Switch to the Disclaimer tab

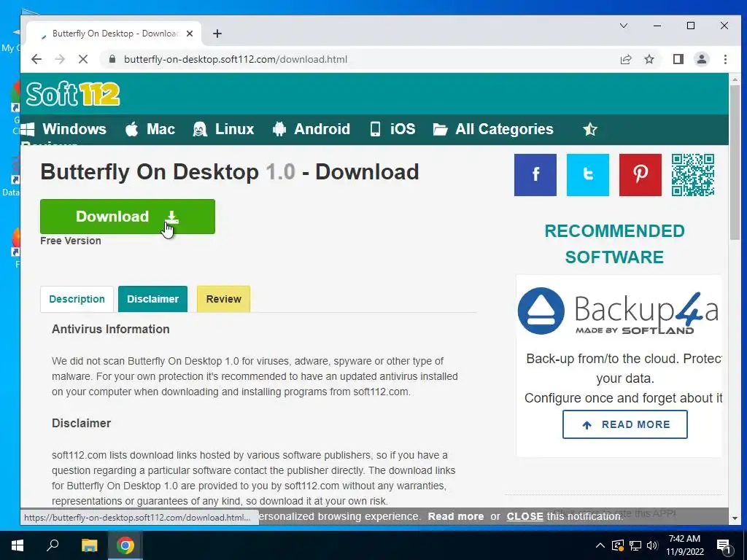152,299
